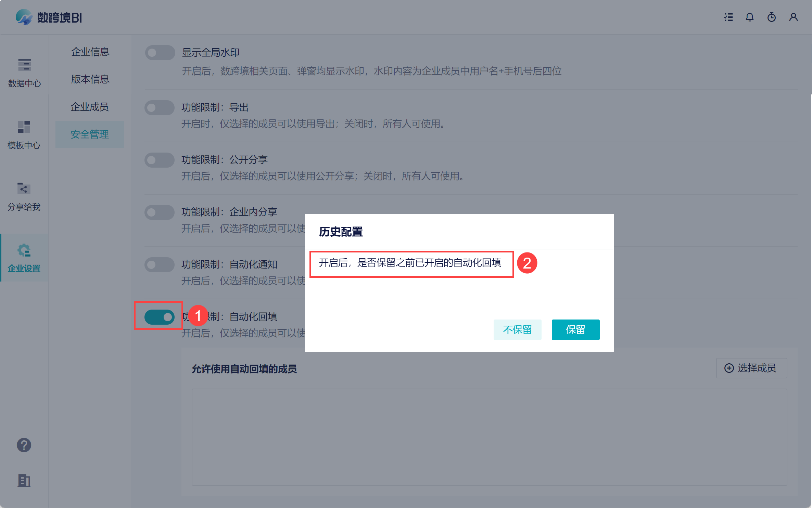Open the user profile icon
Viewport: 812px width, 508px height.
pyautogui.click(x=794, y=17)
